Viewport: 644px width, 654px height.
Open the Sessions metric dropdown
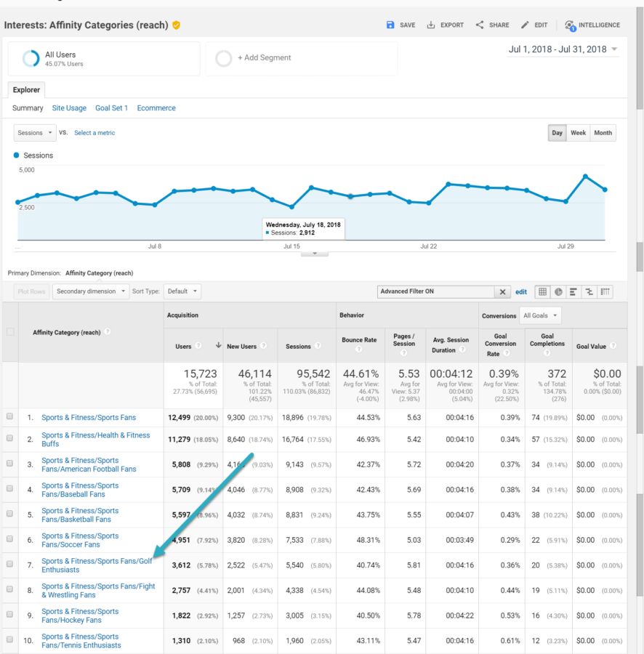35,133
